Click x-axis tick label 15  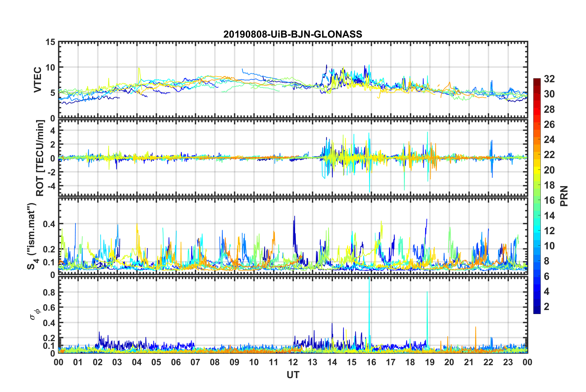[x=352, y=362]
